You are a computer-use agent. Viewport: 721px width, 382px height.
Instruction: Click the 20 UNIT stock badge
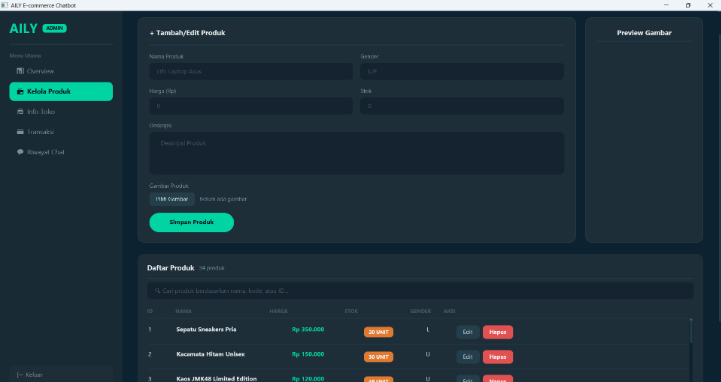point(378,332)
